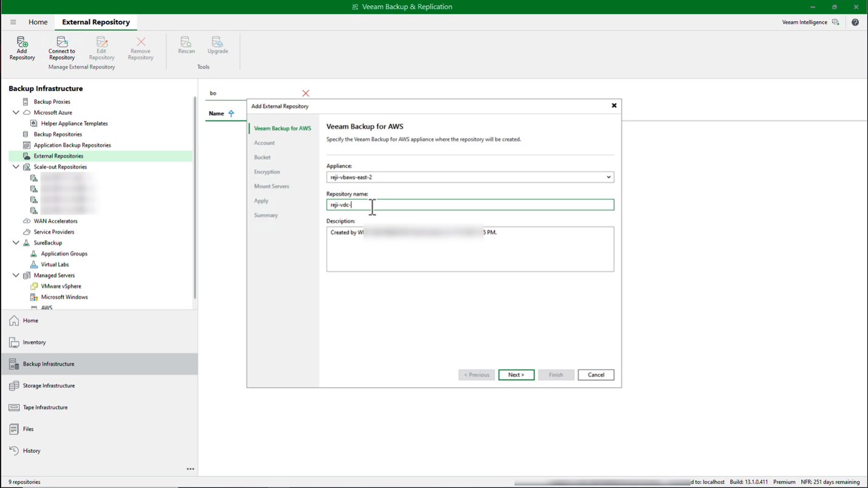Click the History navigation pane icon

14,450
